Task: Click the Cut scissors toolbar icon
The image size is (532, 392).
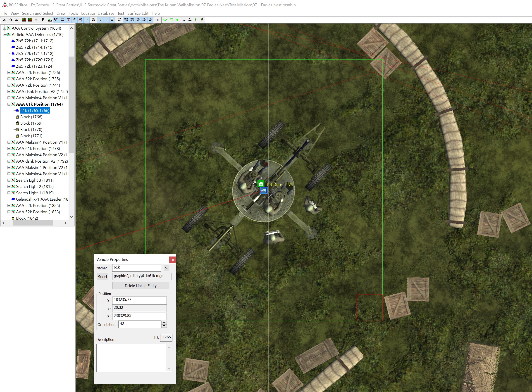Action: 4,20
